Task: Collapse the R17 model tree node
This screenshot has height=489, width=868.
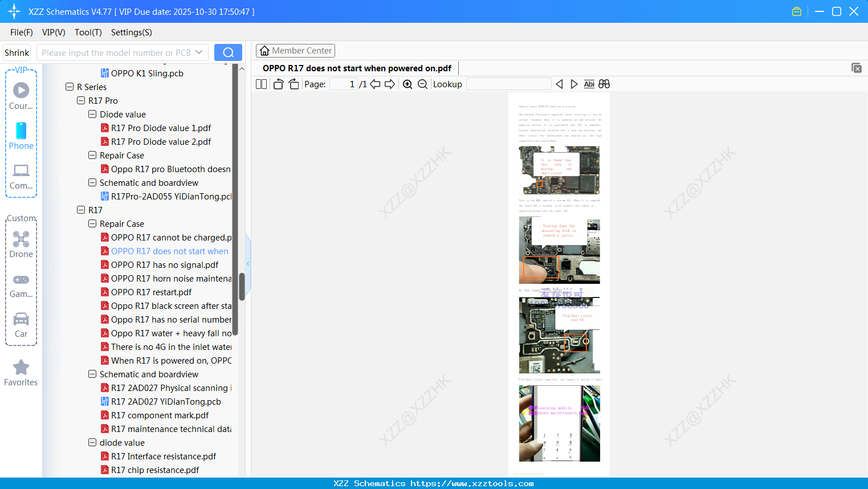Action: (81, 210)
